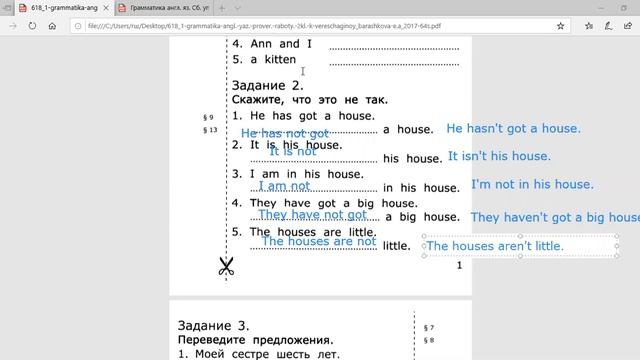Click the line "4. Ann and I"
Viewport: 640px width, 360px height.
point(272,44)
